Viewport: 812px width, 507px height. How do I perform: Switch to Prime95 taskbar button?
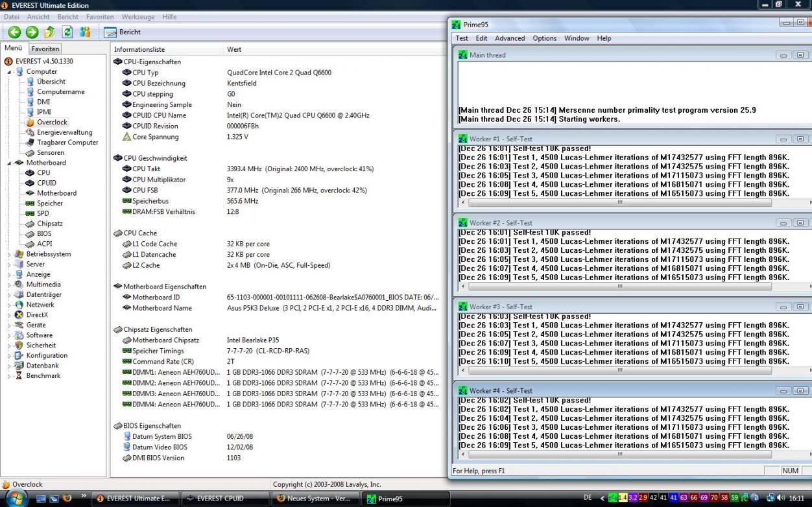point(404,499)
